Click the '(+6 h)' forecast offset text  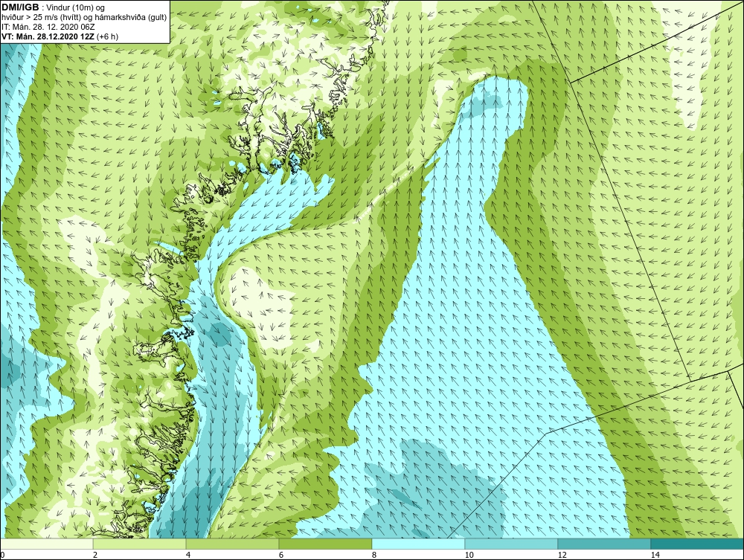[107, 36]
